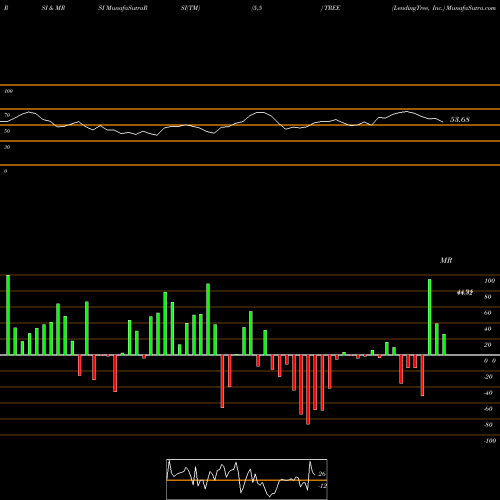Click the 'SI(TM)' header text
Viewport: 500px width, 500px height.
(x=190, y=8)
